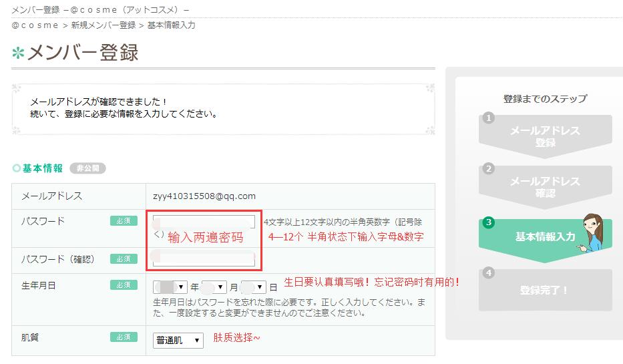
Task: Open the birth day dropdown
Action: click(x=254, y=287)
